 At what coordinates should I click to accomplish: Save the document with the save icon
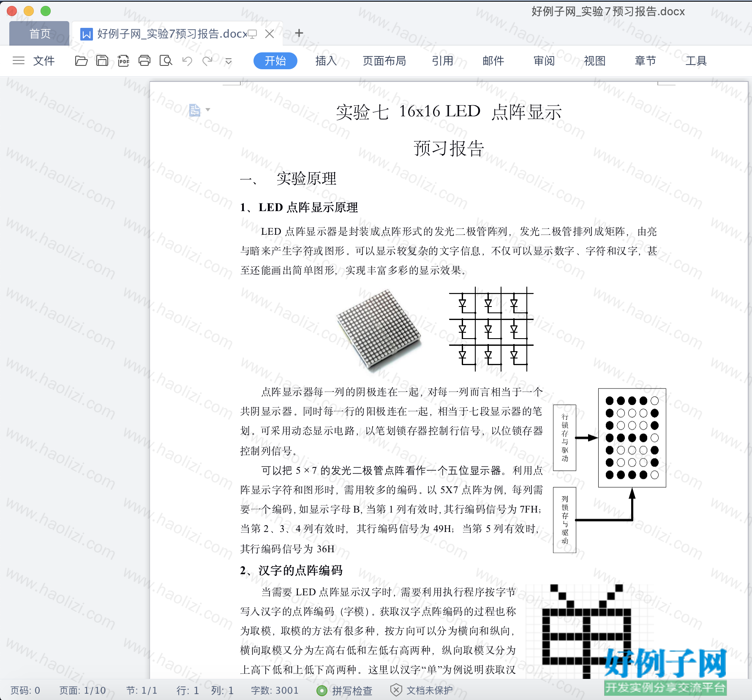tap(102, 61)
